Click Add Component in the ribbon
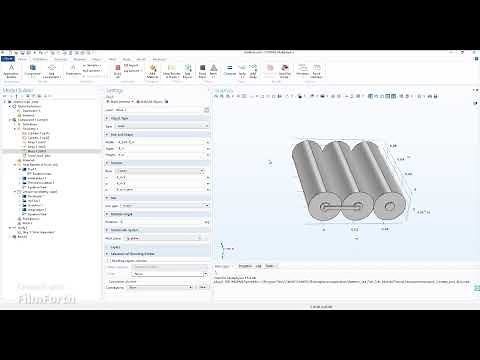 pos(52,71)
